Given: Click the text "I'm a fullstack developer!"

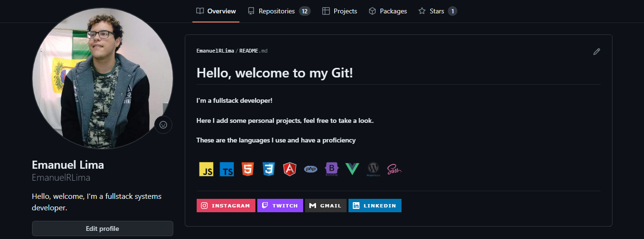Looking at the screenshot, I should point(234,101).
